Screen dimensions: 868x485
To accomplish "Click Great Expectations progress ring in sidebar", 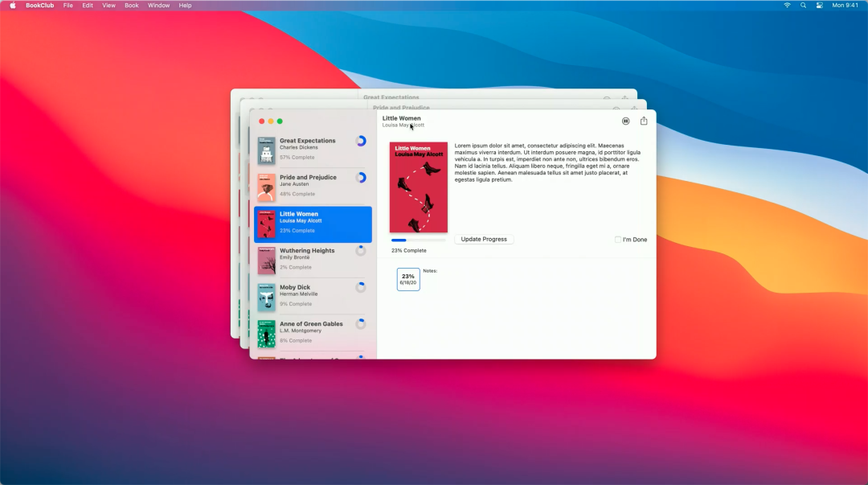I will coord(361,141).
